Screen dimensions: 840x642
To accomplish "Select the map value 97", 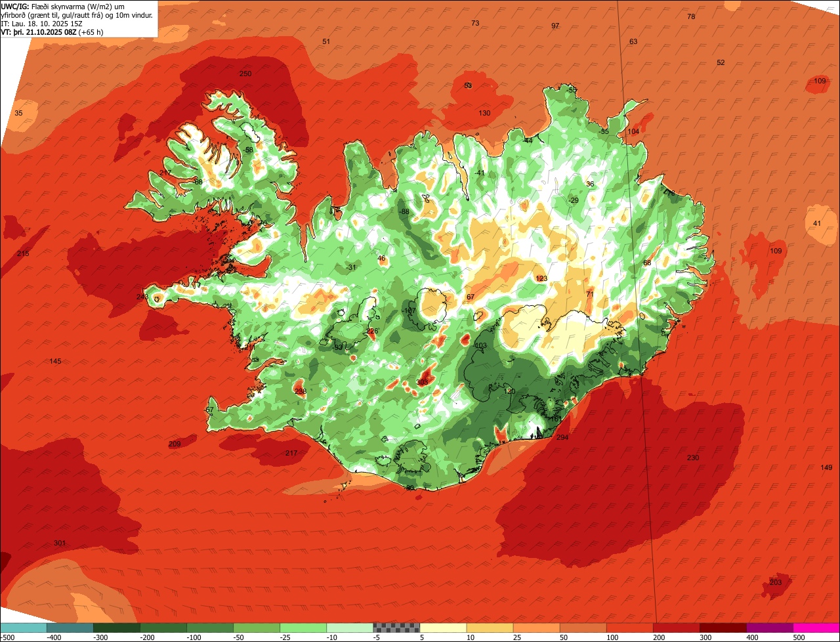I will [x=555, y=26].
